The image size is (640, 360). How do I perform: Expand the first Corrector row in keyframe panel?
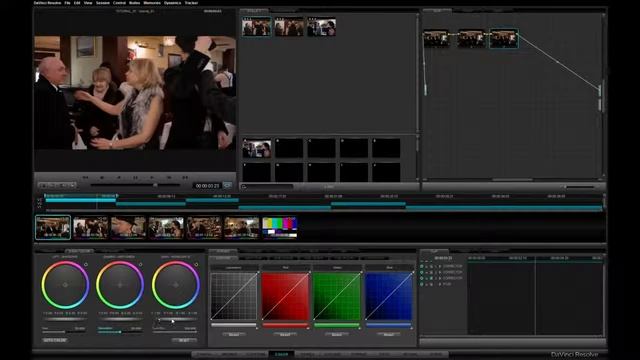click(440, 267)
